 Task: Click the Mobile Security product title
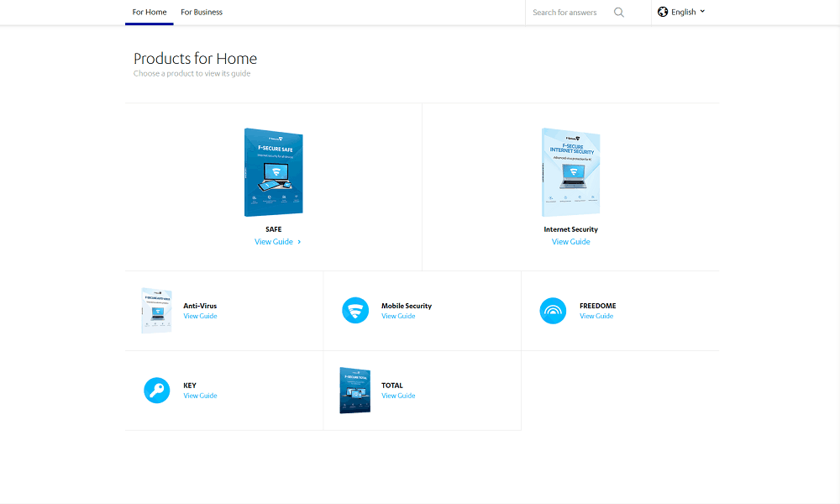coord(407,306)
